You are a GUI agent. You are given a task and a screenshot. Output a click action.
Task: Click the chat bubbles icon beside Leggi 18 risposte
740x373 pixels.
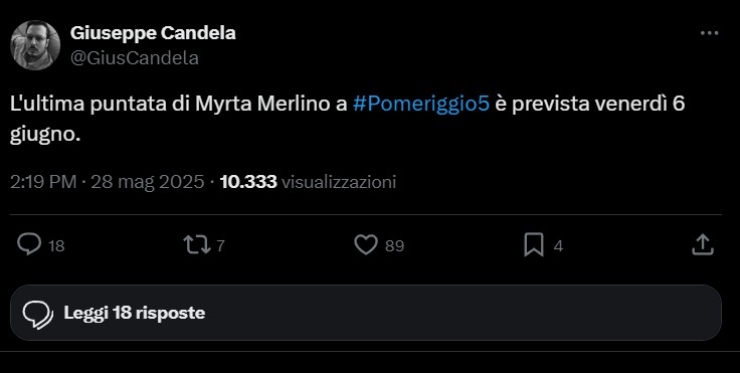tap(38, 315)
